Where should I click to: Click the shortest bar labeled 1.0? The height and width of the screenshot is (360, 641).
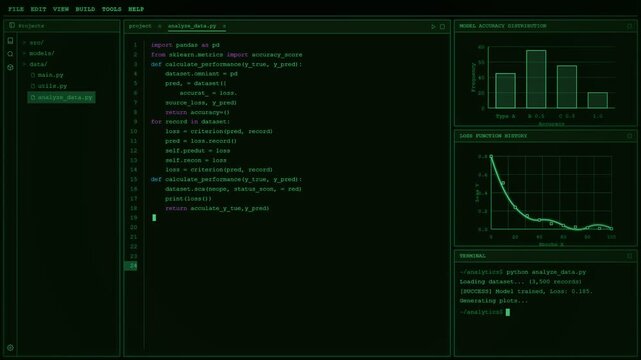coord(598,101)
